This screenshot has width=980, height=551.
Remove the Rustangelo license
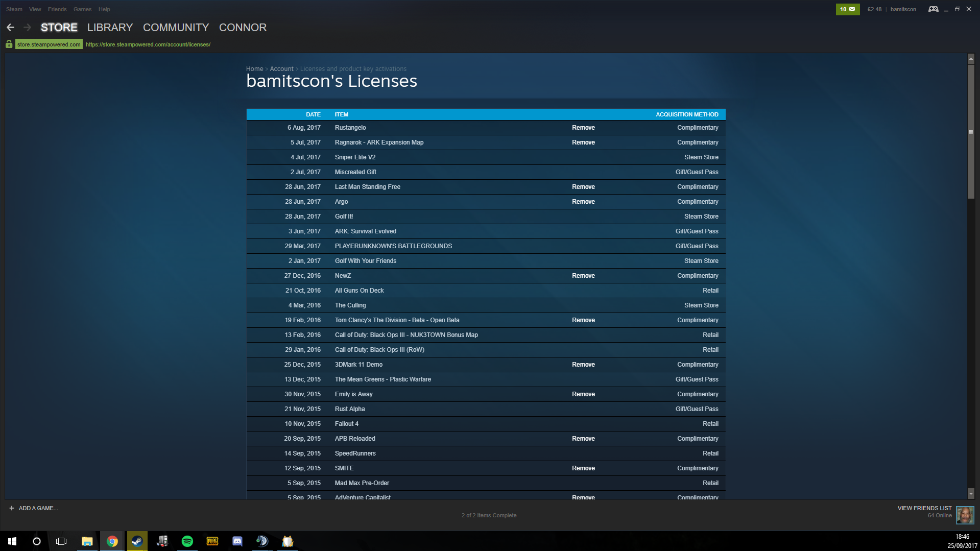(x=583, y=128)
